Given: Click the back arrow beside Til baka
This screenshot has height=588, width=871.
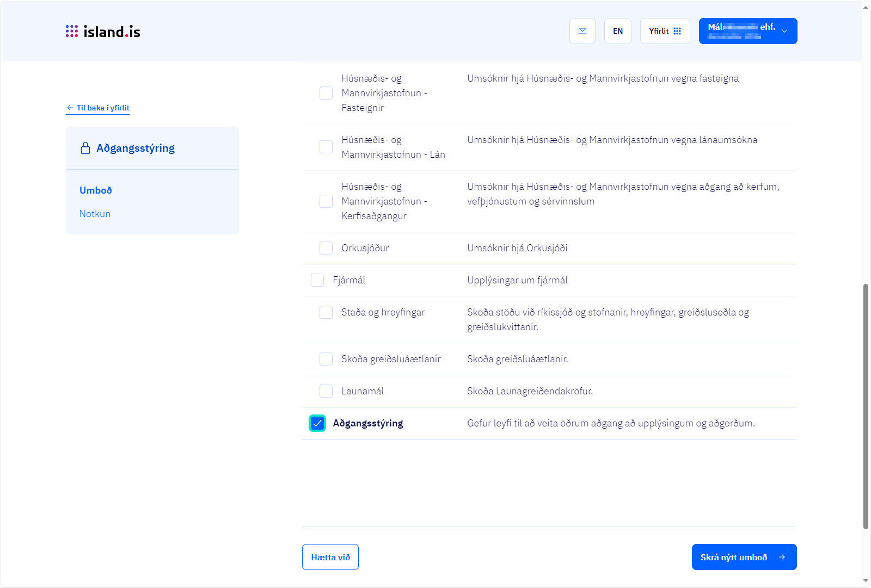Looking at the screenshot, I should (70, 108).
